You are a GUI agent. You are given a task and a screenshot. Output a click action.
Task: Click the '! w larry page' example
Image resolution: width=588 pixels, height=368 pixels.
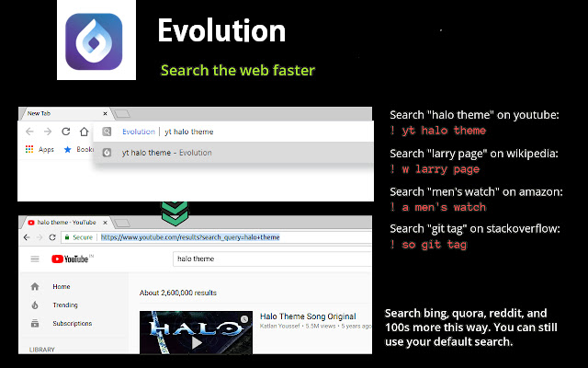pyautogui.click(x=435, y=169)
